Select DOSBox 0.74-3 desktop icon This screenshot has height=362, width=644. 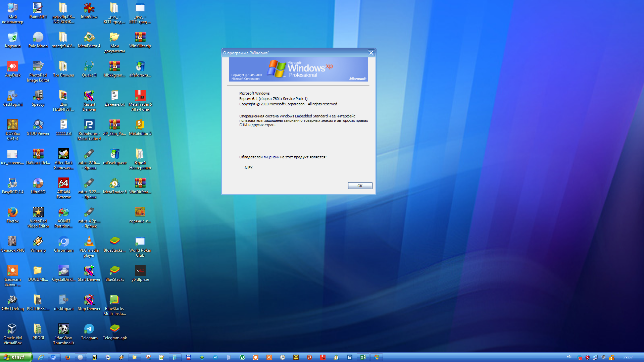(13, 130)
